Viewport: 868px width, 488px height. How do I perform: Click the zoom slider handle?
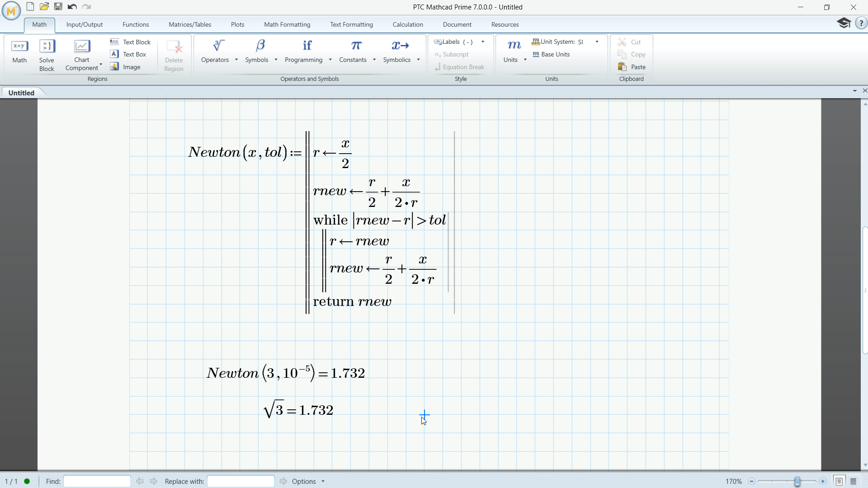click(x=797, y=481)
